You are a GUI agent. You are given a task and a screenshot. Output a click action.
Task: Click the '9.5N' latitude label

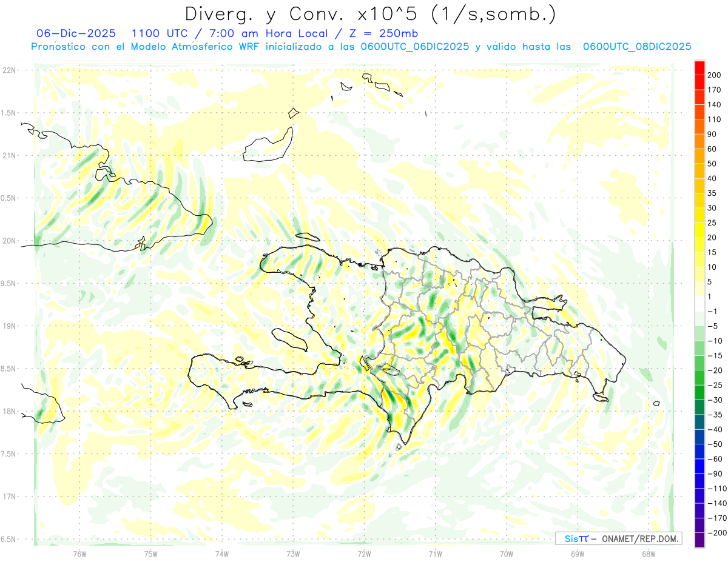tap(9, 283)
